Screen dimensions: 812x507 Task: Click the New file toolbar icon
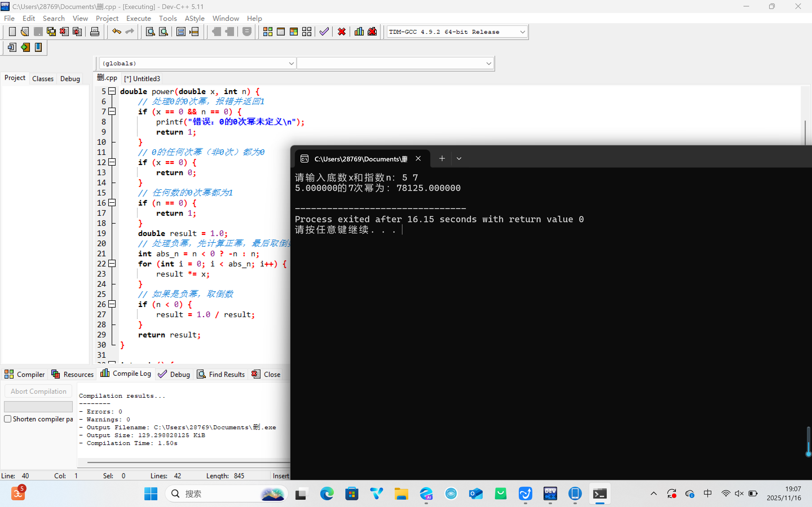[12, 32]
